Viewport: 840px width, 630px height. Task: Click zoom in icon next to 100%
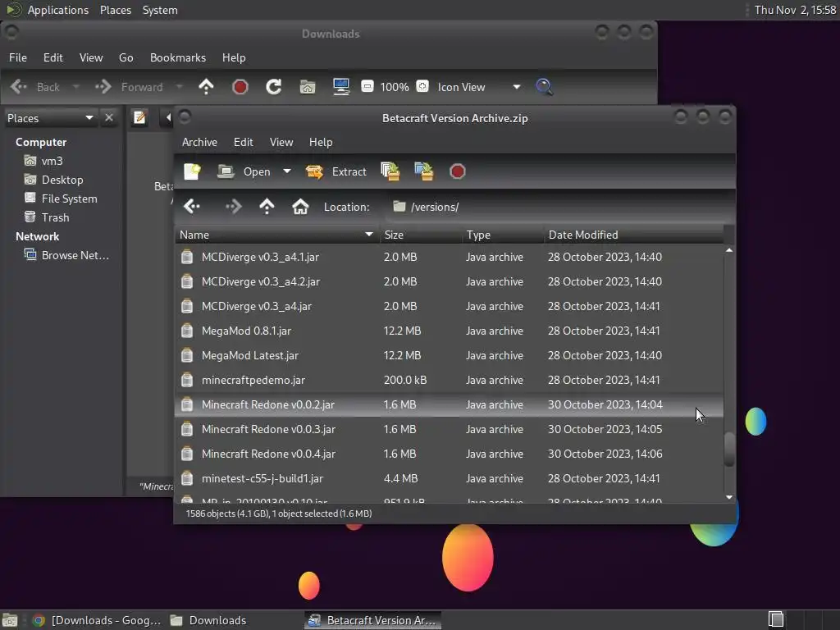[422, 86]
